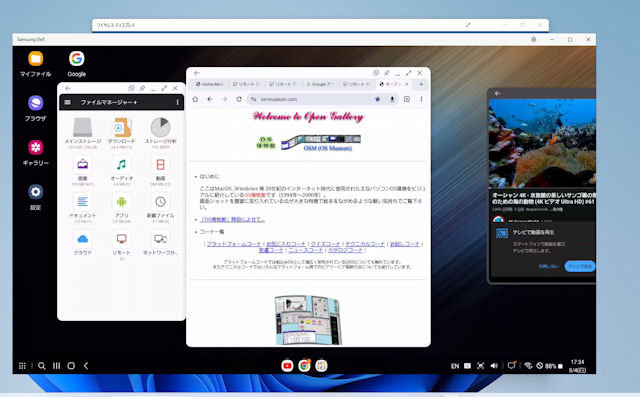
Task: Open the リモート item
Action: (x=122, y=244)
